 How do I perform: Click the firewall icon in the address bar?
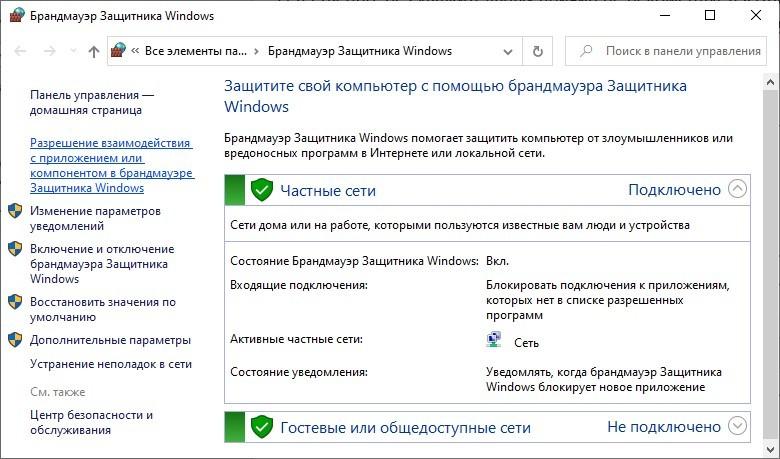click(118, 51)
